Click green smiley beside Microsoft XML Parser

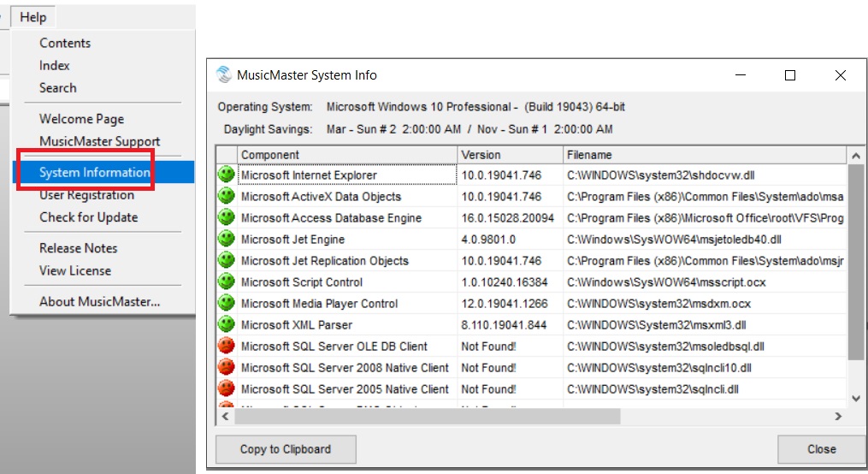pyautogui.click(x=226, y=324)
